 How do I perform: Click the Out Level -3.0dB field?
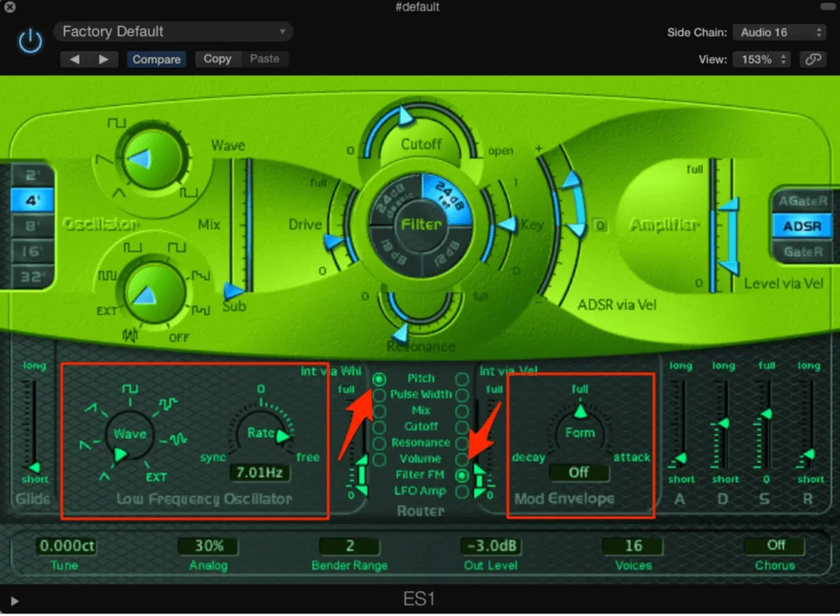(x=491, y=546)
